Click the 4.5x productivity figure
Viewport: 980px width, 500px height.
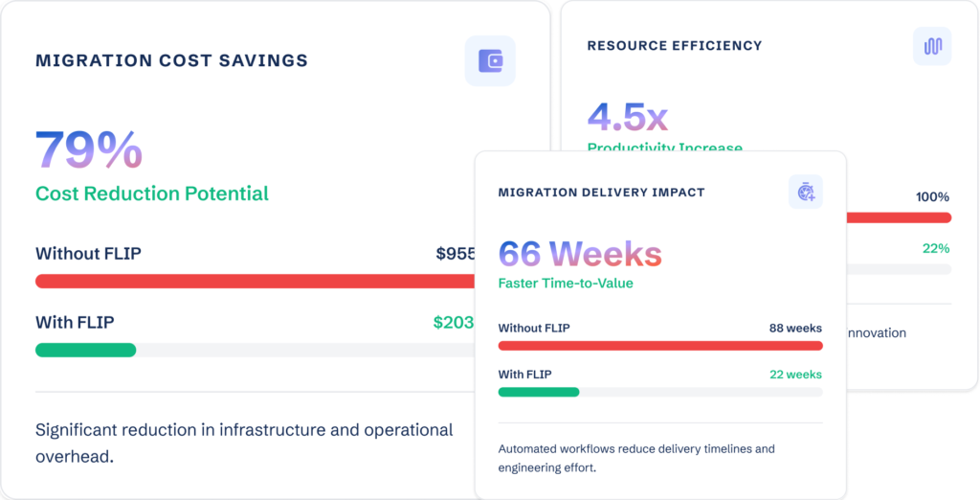tap(628, 117)
